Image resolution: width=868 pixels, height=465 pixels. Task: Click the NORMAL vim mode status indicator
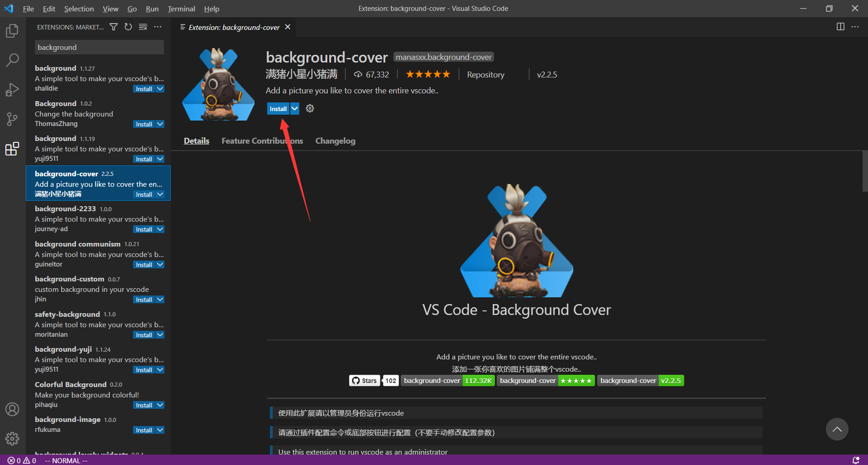(x=66, y=460)
